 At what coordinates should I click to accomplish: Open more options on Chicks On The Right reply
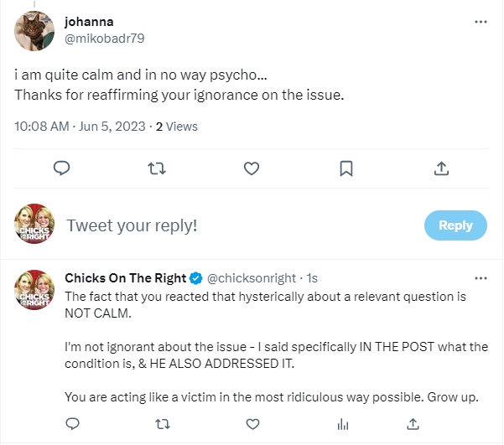tap(481, 277)
